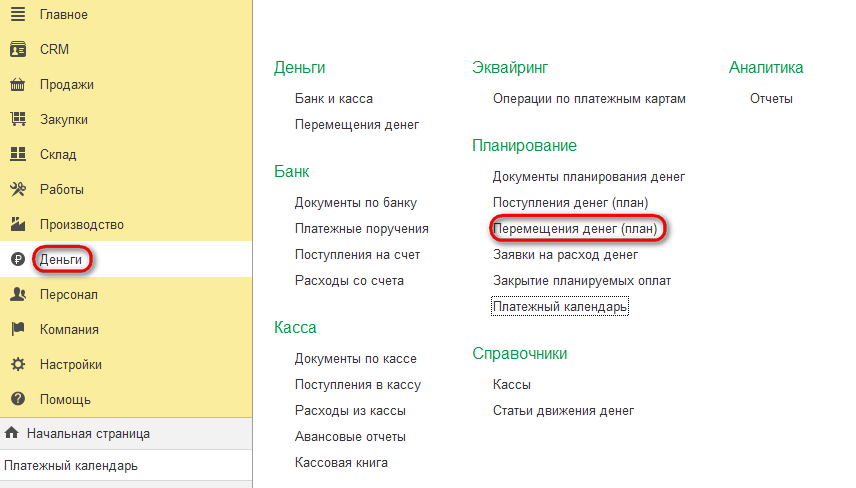This screenshot has width=856, height=488.
Task: Click the Планирование group heading
Action: click(x=525, y=146)
